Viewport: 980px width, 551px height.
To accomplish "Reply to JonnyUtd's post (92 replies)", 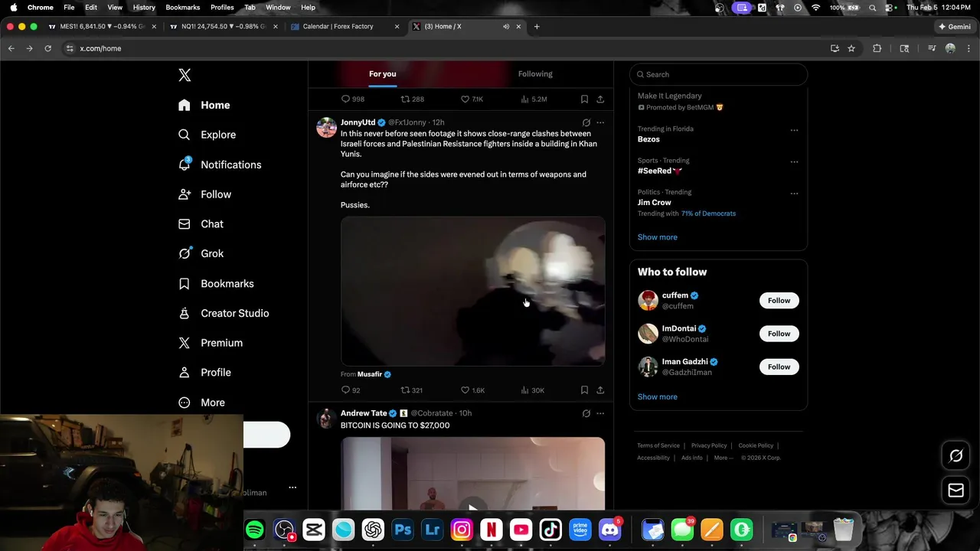I will click(351, 390).
